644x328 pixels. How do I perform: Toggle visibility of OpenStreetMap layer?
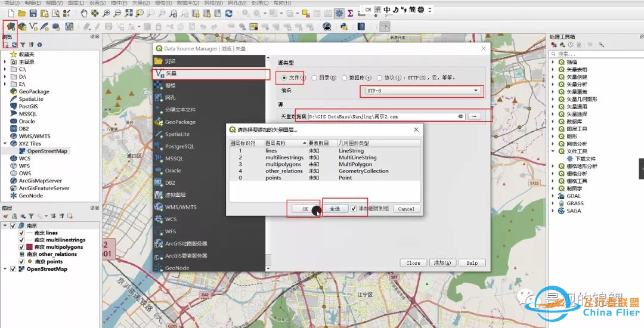tap(13, 269)
